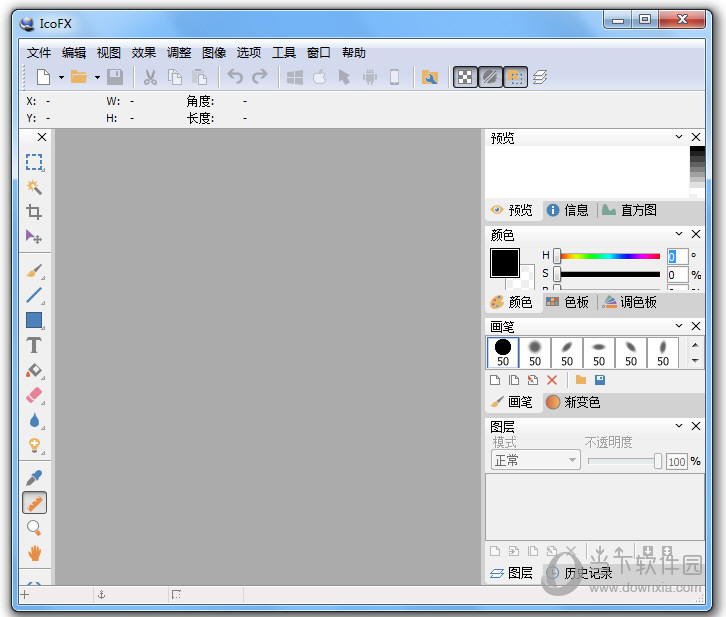Expand the 画笔 panel options chevron
726x617 pixels.
(x=679, y=326)
